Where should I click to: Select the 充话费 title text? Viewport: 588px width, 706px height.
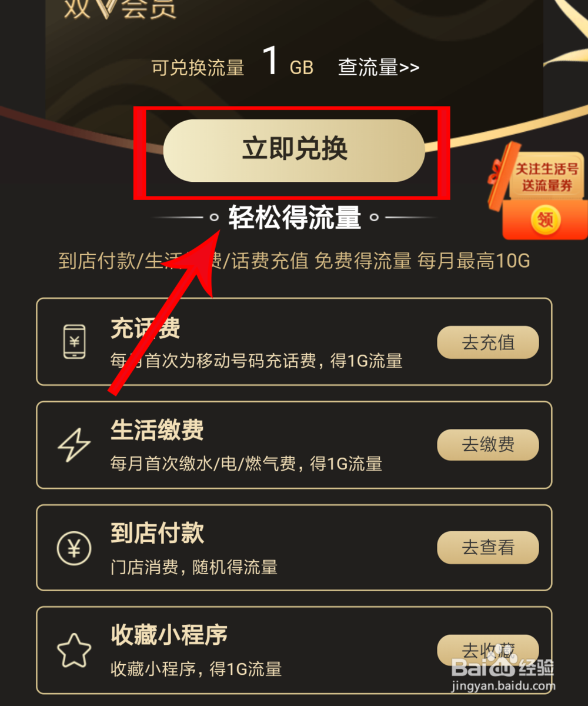coord(145,329)
